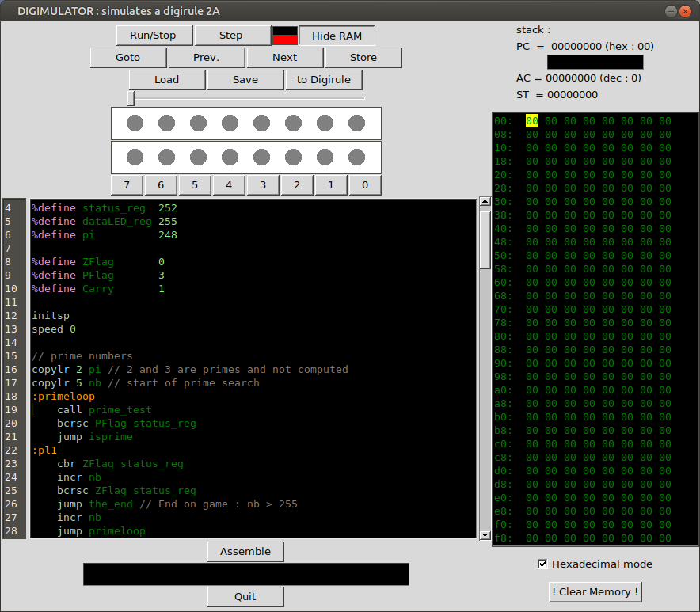The image size is (700, 612).
Task: Click the last LED in bottom row
Action: (356, 157)
